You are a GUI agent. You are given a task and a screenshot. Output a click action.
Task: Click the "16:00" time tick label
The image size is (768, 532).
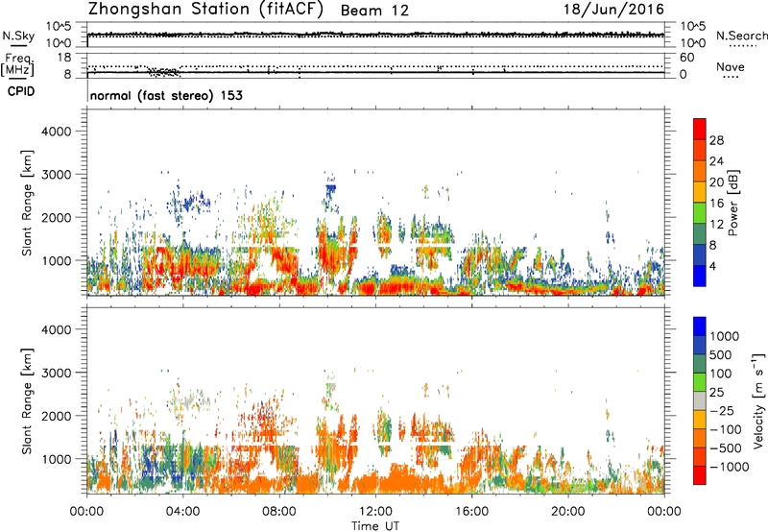(x=471, y=512)
